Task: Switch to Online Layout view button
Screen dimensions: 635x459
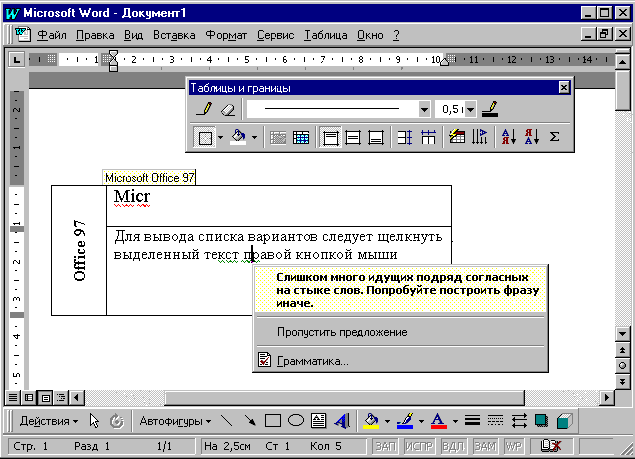Action: [29, 397]
